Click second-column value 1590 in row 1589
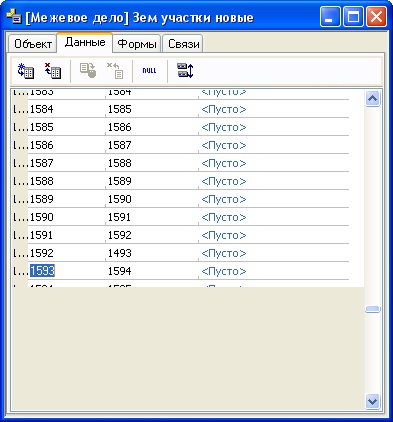The image size is (393, 422). [120, 199]
